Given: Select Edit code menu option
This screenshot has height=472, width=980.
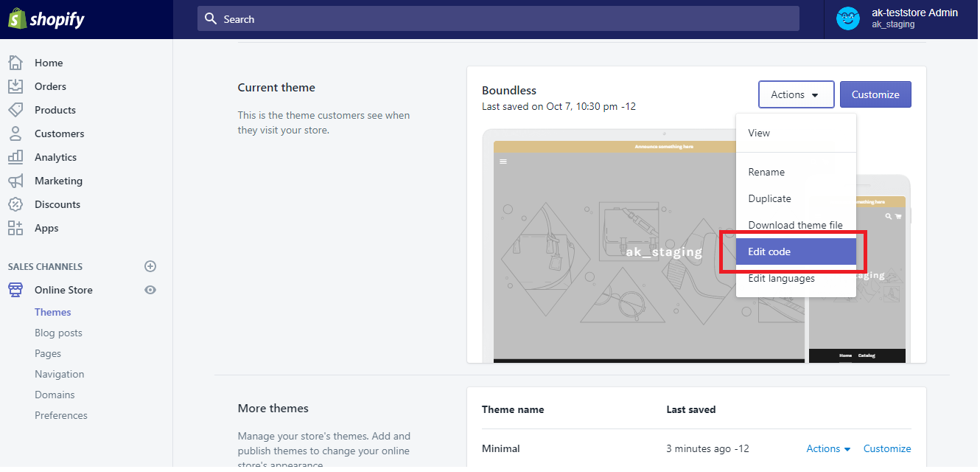Looking at the screenshot, I should pyautogui.click(x=796, y=251).
